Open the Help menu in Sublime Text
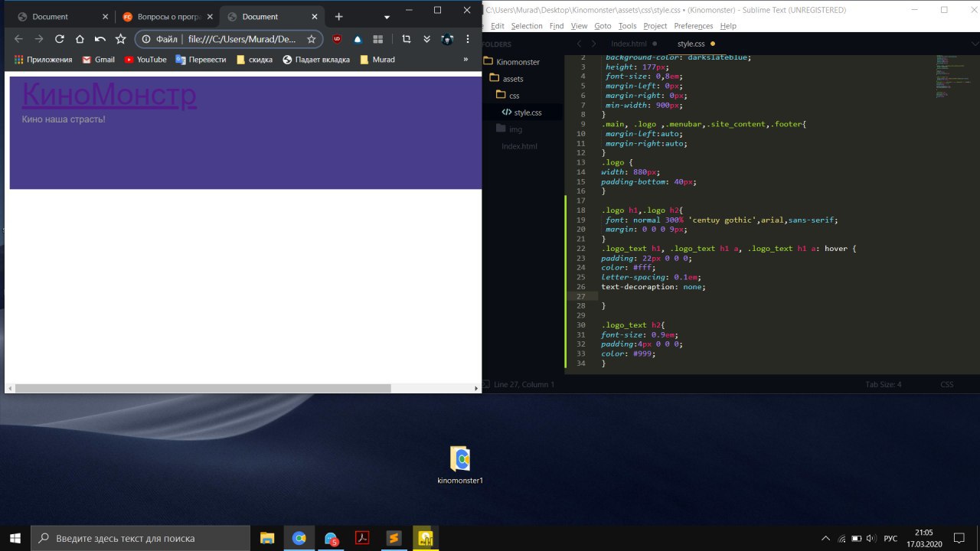 coord(728,26)
